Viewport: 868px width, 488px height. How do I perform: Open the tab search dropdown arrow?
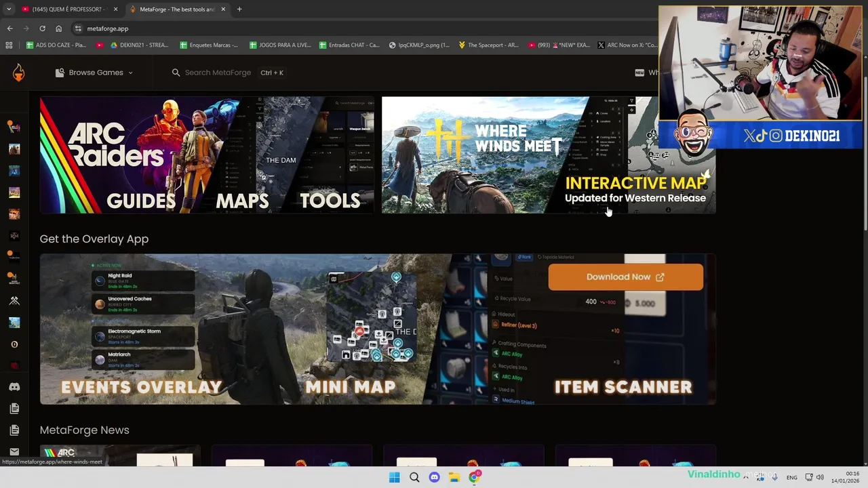pos(9,9)
